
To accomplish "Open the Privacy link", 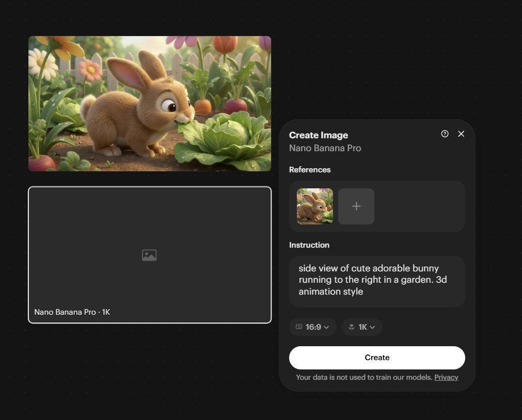I will pyautogui.click(x=446, y=377).
